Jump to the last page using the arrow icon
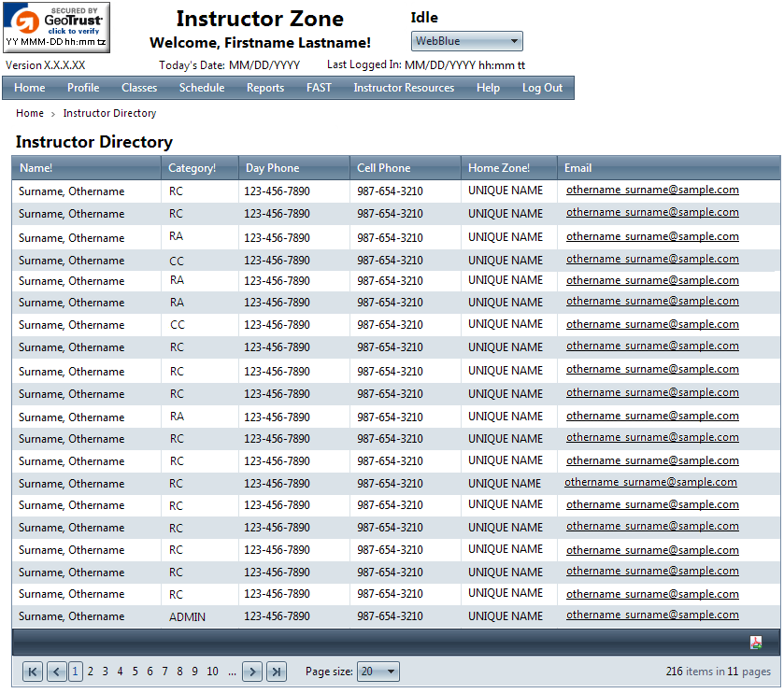The image size is (784, 693). click(x=276, y=671)
